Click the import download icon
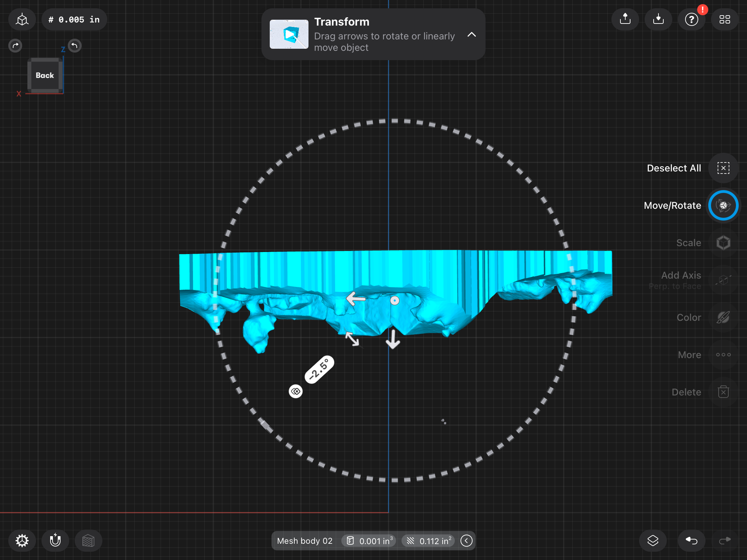 658,19
